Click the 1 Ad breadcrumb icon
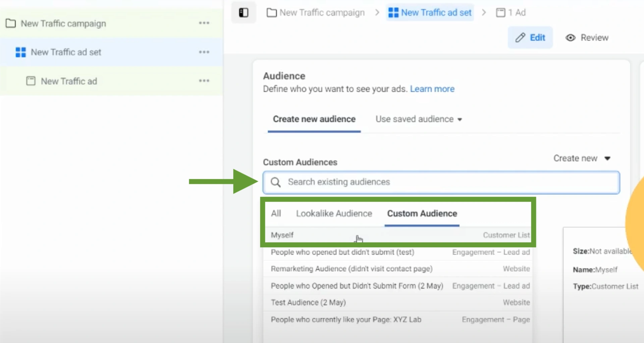644x343 pixels. (x=500, y=12)
